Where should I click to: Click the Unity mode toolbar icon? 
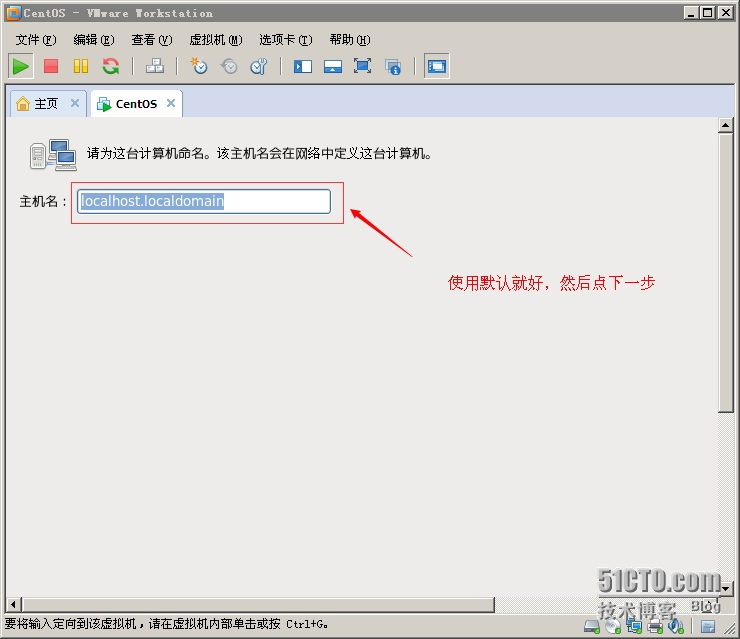[393, 67]
